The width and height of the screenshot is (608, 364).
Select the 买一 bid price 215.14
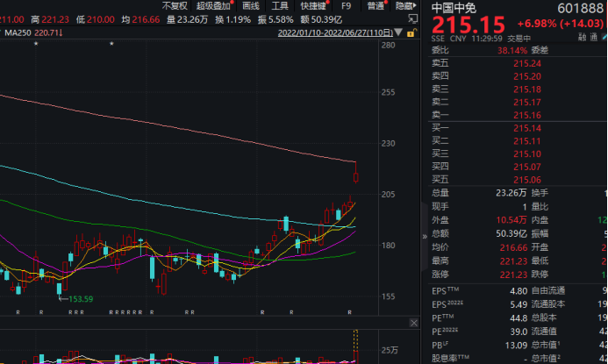click(x=524, y=128)
